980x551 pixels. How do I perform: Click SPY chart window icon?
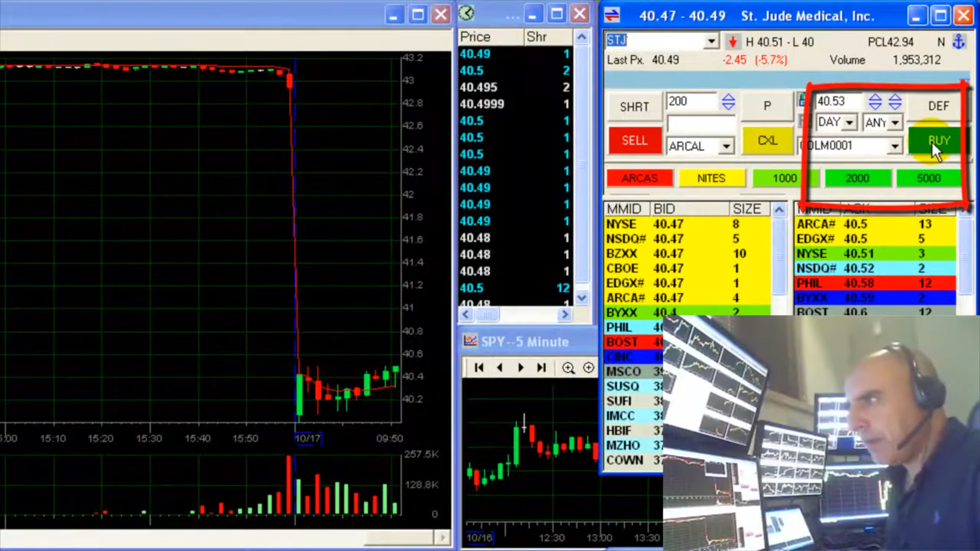click(470, 340)
